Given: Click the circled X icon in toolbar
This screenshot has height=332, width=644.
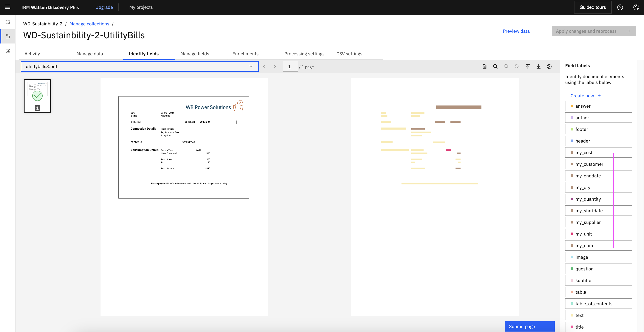Looking at the screenshot, I should pyautogui.click(x=549, y=67).
